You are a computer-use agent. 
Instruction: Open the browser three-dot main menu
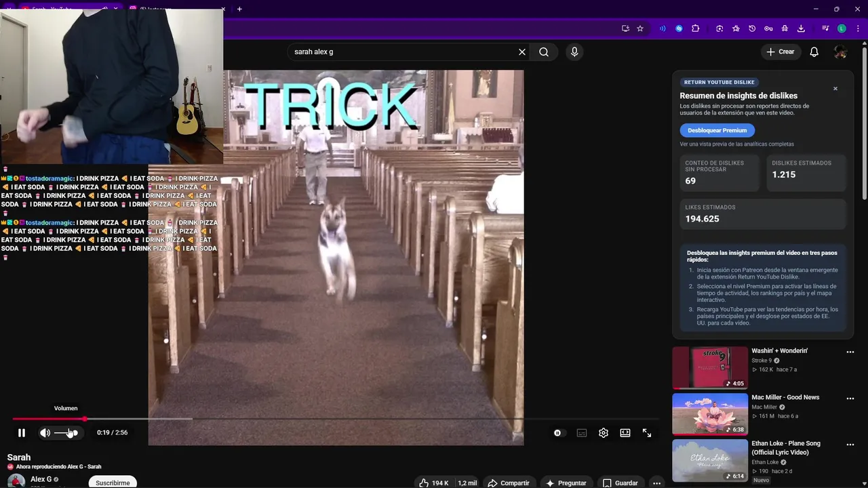click(x=858, y=28)
